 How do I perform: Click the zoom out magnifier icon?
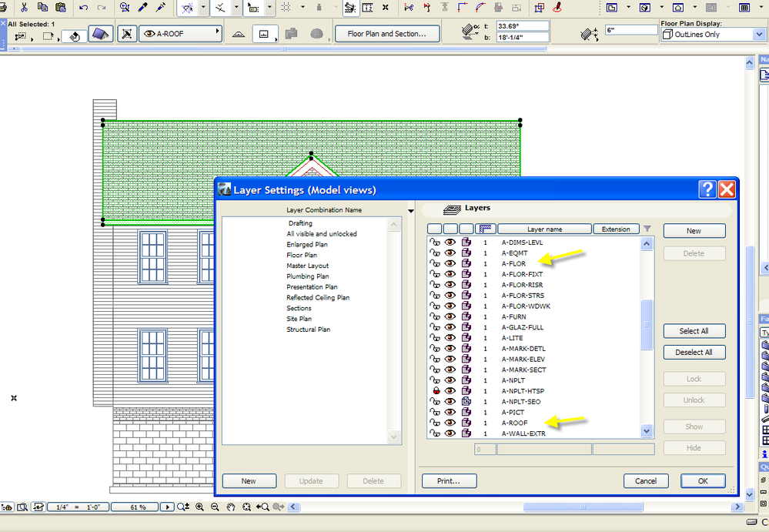click(x=216, y=507)
